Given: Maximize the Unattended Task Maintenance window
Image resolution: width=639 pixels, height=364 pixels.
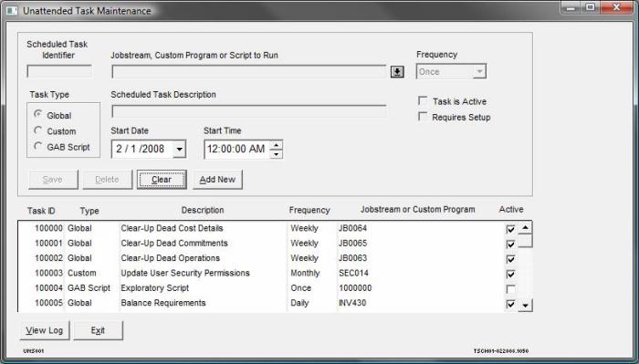Looking at the screenshot, I should 590,7.
